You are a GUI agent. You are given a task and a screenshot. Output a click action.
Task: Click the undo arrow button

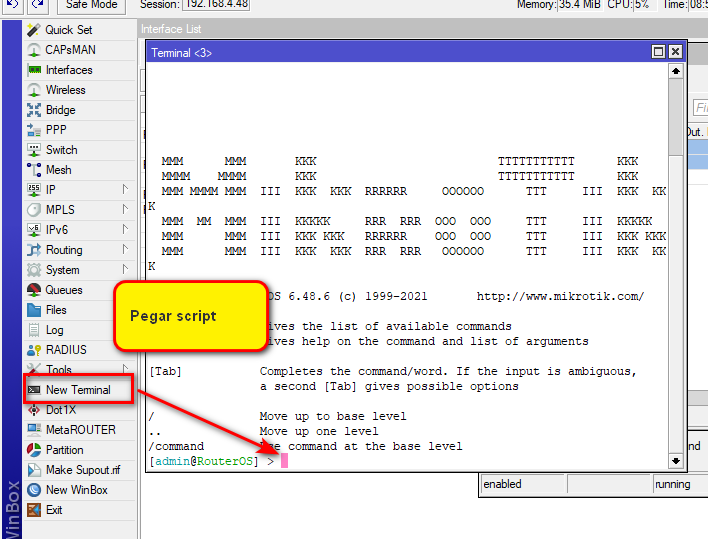click(x=12, y=5)
